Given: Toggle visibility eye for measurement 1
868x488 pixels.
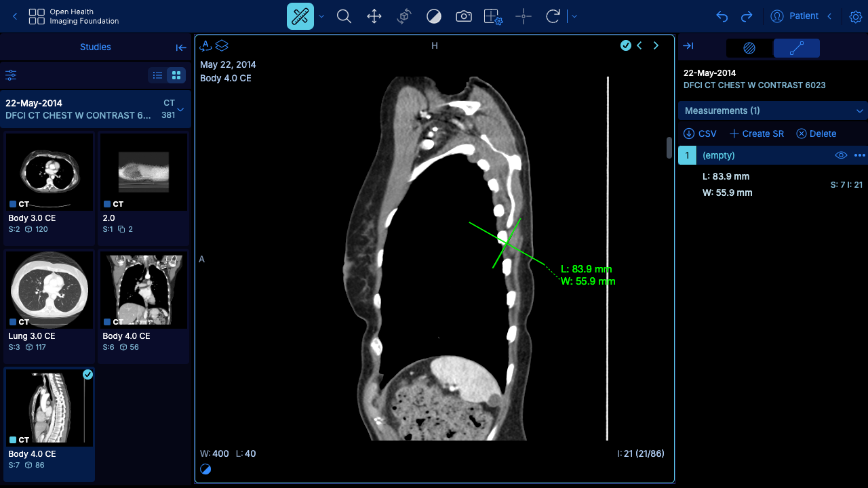Looking at the screenshot, I should click(841, 155).
